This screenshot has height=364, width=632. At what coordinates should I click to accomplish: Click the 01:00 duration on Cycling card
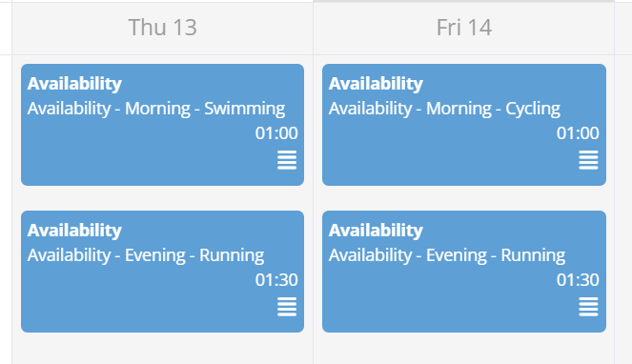(578, 133)
